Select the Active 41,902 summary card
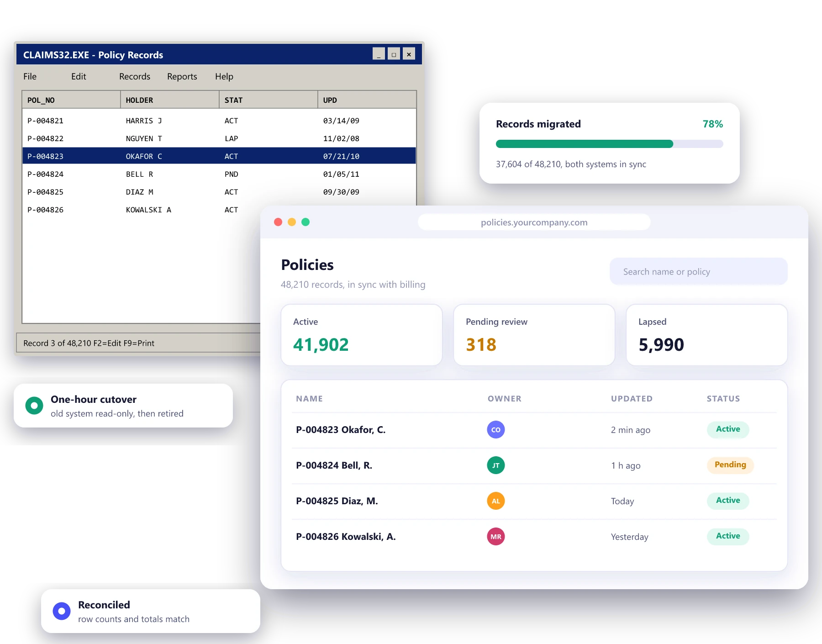The height and width of the screenshot is (644, 822). tap(362, 335)
